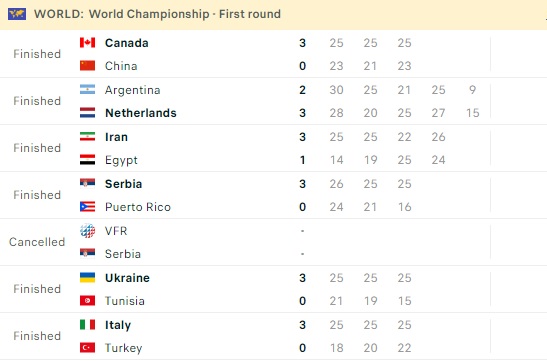Click the Canada flag icon
The height and width of the screenshot is (361, 547).
coord(87,43)
